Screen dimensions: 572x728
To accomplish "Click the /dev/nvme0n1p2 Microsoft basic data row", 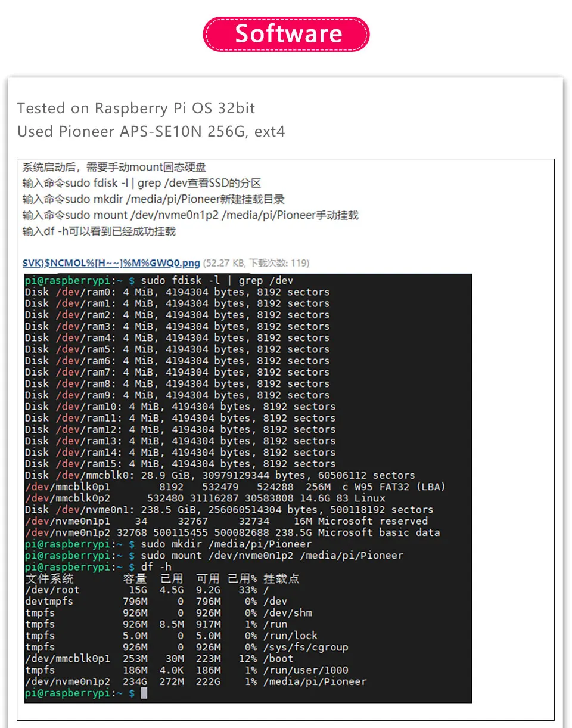I will coord(232,533).
